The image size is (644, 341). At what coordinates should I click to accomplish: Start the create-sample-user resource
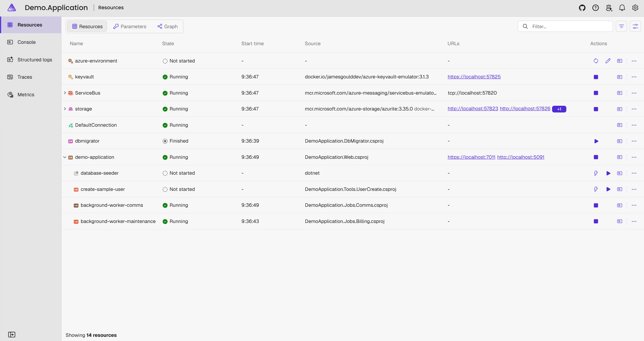point(608,189)
